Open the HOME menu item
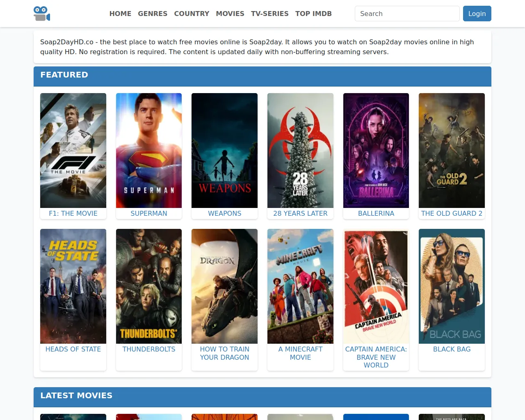 (120, 14)
